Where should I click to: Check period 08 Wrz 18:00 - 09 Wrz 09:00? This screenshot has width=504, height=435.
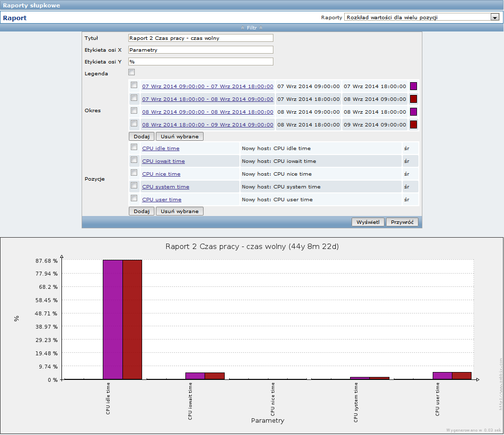click(x=134, y=124)
